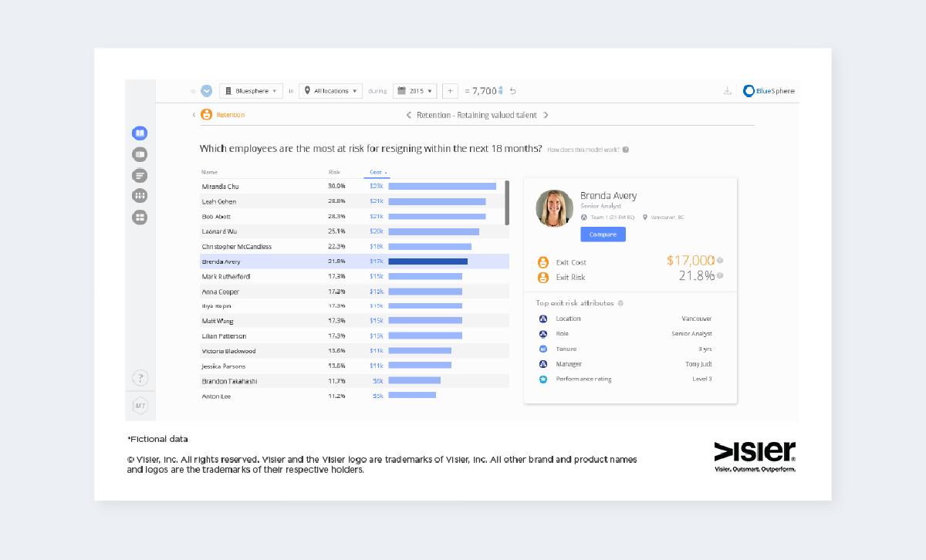Open the All locations dropdown
The image size is (926, 560).
330,91
